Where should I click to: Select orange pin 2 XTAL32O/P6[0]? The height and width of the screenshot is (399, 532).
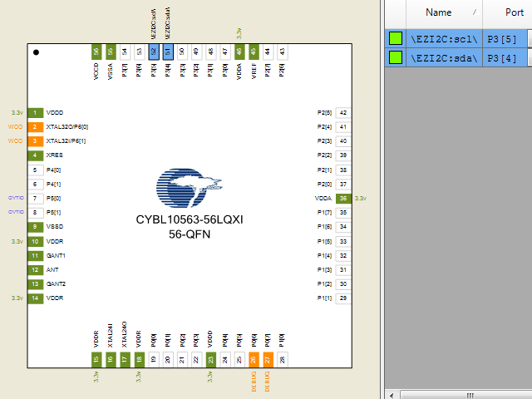[35, 127]
